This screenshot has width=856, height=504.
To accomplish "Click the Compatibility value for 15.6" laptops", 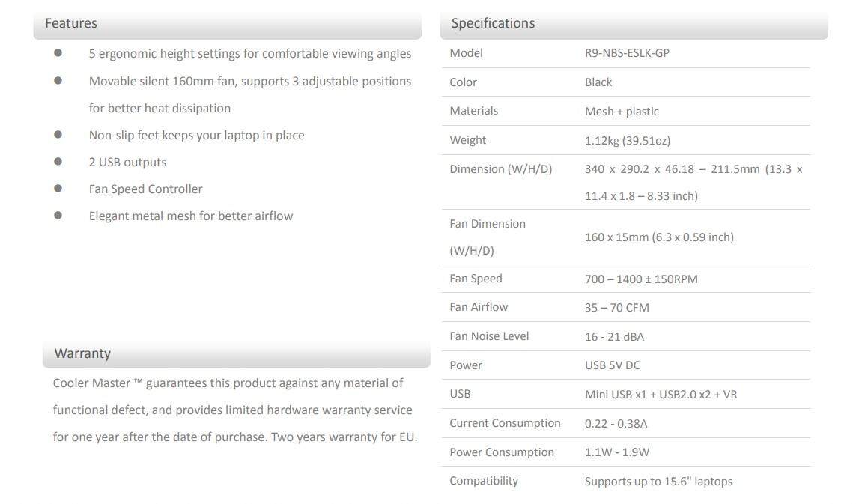I will tap(658, 482).
